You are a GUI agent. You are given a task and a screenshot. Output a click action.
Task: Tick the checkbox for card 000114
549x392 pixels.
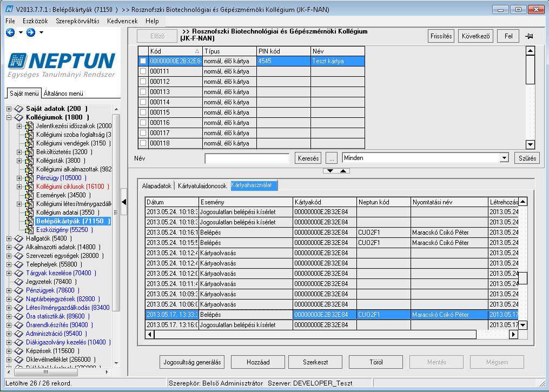pos(143,102)
